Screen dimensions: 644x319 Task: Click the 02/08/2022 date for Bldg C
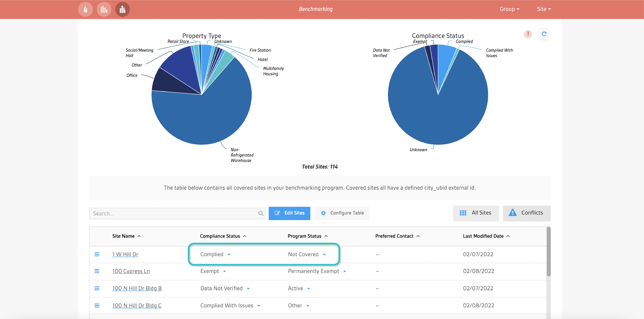click(479, 305)
